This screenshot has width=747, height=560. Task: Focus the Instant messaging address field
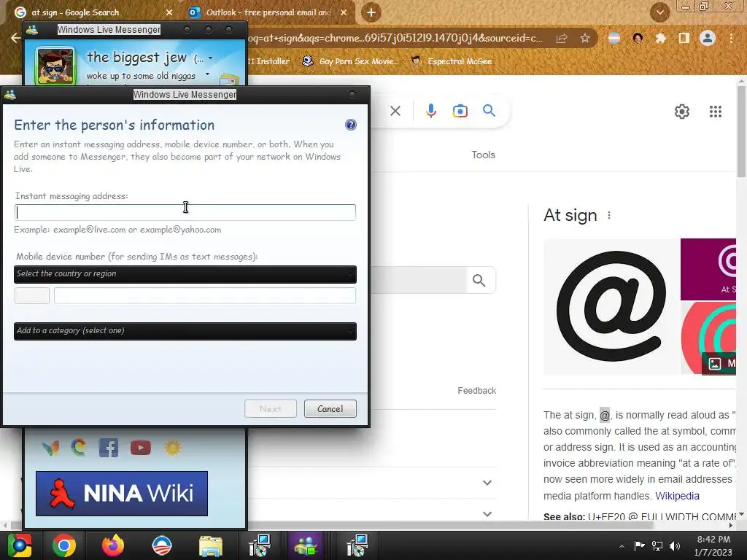[x=185, y=212]
